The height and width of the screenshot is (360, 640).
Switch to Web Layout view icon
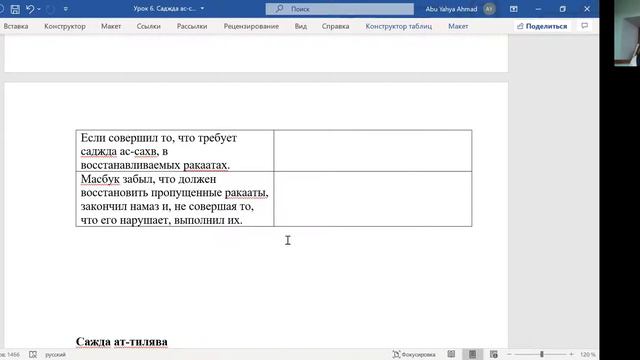493,354
